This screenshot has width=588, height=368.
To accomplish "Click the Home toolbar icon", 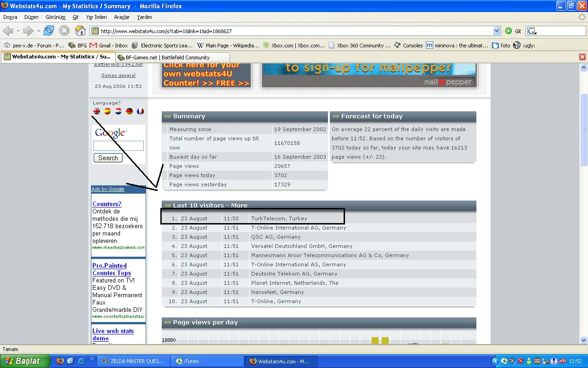I will click(x=80, y=31).
